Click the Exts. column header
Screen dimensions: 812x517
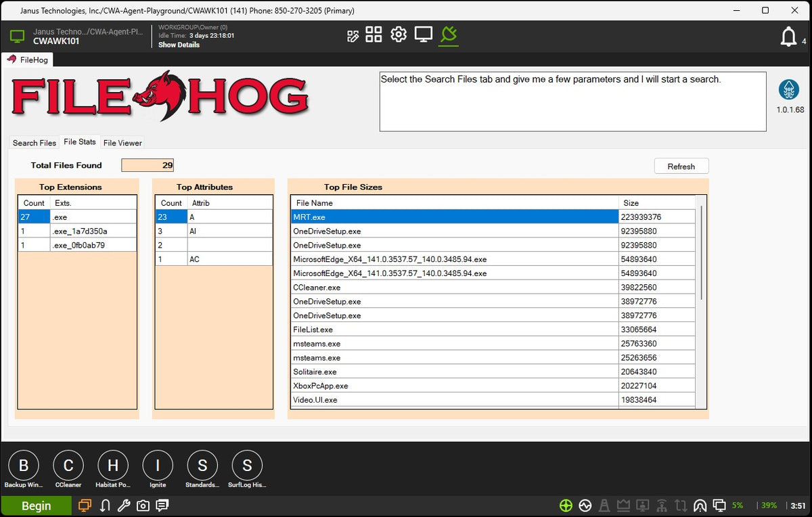point(93,203)
